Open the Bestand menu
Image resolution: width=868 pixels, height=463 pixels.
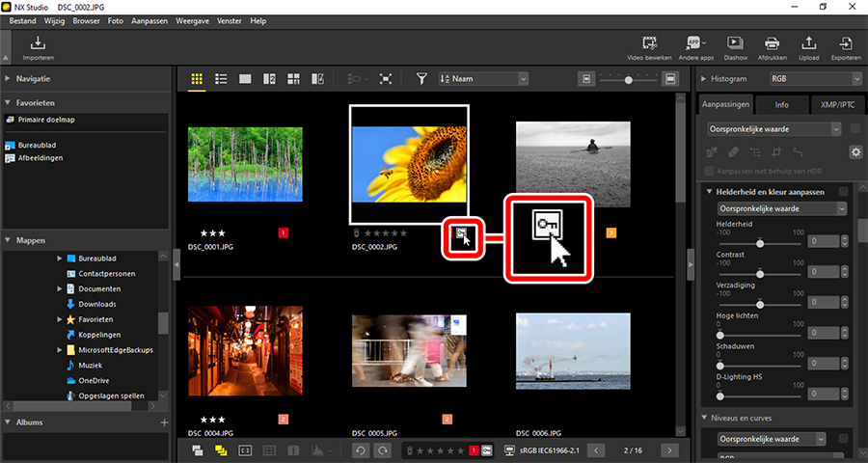tap(23, 21)
